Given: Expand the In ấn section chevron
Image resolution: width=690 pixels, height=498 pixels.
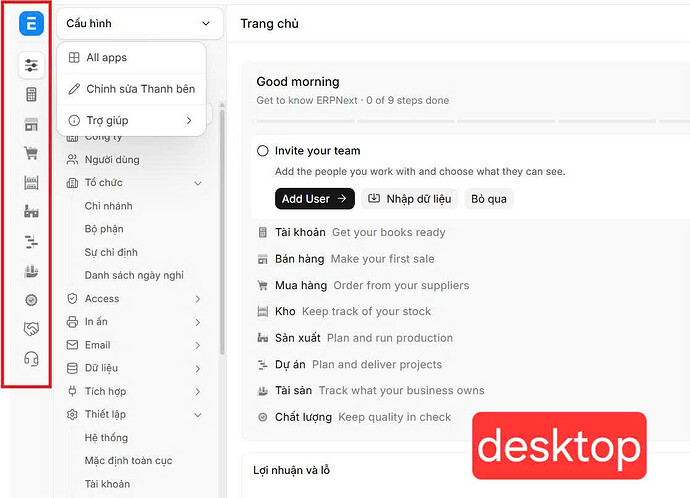Looking at the screenshot, I should pos(198,322).
